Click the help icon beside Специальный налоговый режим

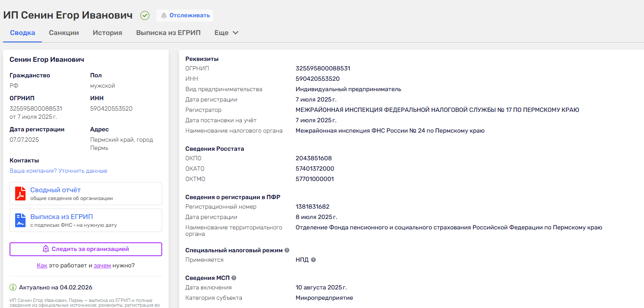(287, 250)
